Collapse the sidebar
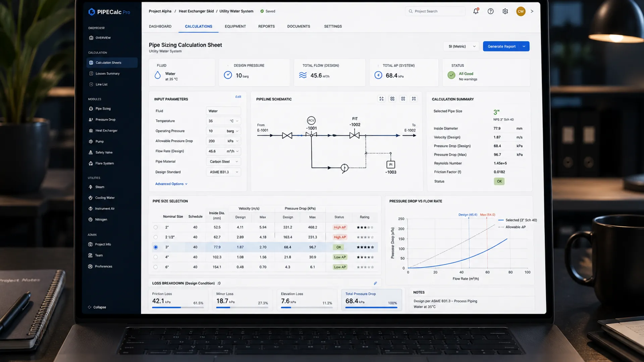Viewport: 644px width, 362px height. coord(97,307)
